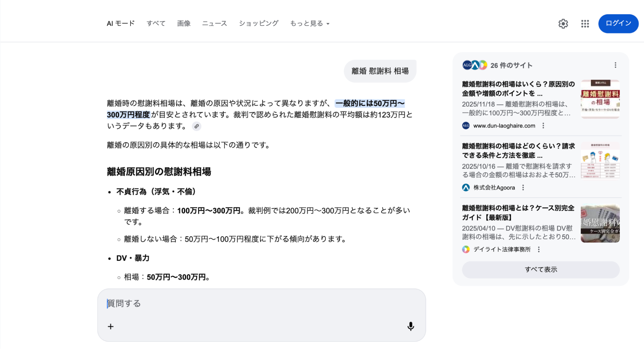Open the three-dot menu for www.dun-laoghaire.com
The width and height of the screenshot is (644, 349).
543,126
